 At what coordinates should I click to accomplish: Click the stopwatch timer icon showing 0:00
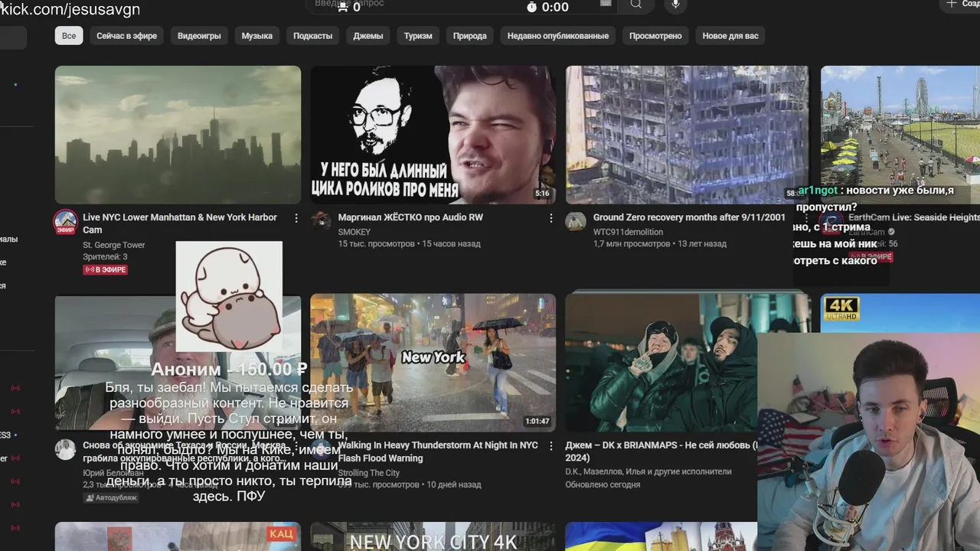click(532, 7)
